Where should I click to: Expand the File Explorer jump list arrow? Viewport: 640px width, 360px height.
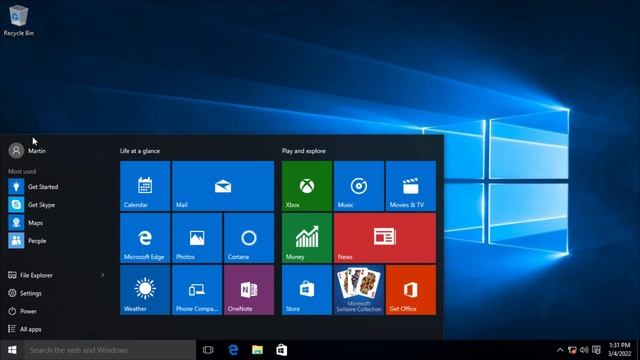tap(102, 275)
